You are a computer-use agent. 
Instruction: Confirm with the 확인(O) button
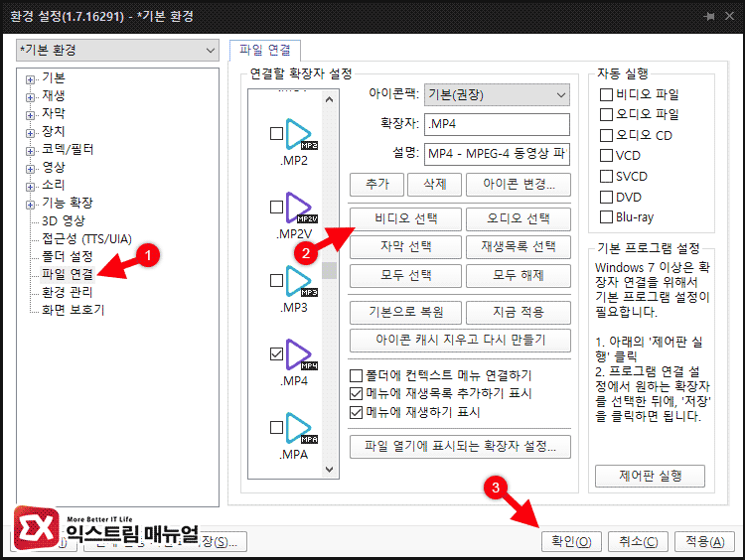tap(571, 541)
